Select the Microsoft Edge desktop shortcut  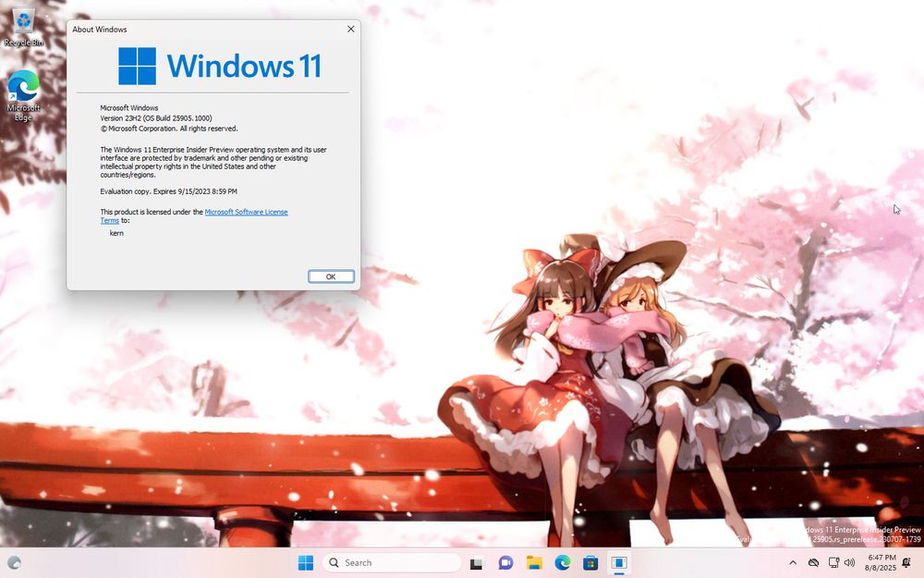(24, 95)
